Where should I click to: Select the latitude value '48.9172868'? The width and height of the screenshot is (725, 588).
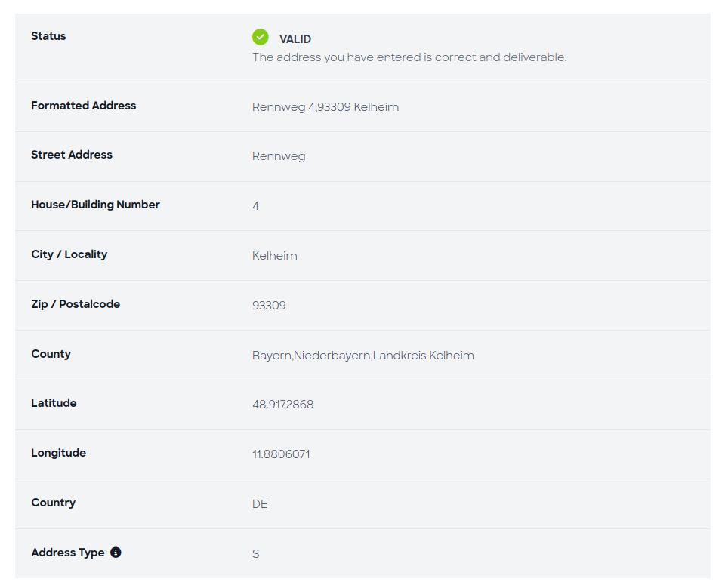click(x=282, y=405)
